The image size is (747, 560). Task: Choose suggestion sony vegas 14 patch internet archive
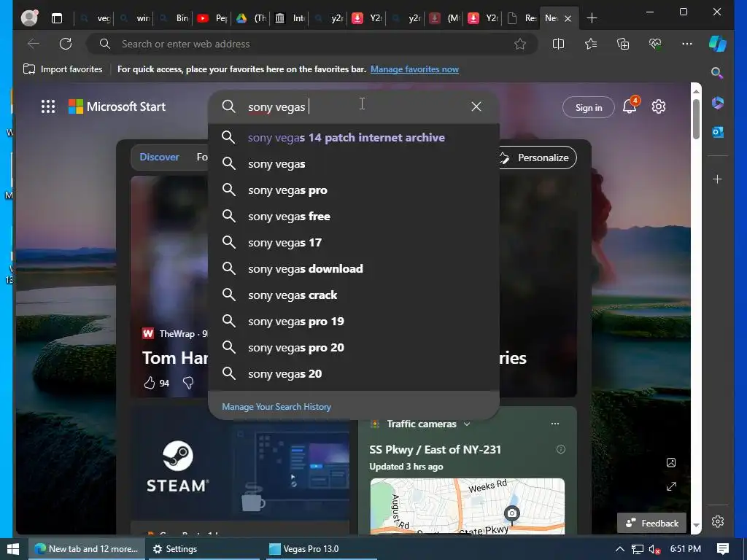(x=354, y=138)
